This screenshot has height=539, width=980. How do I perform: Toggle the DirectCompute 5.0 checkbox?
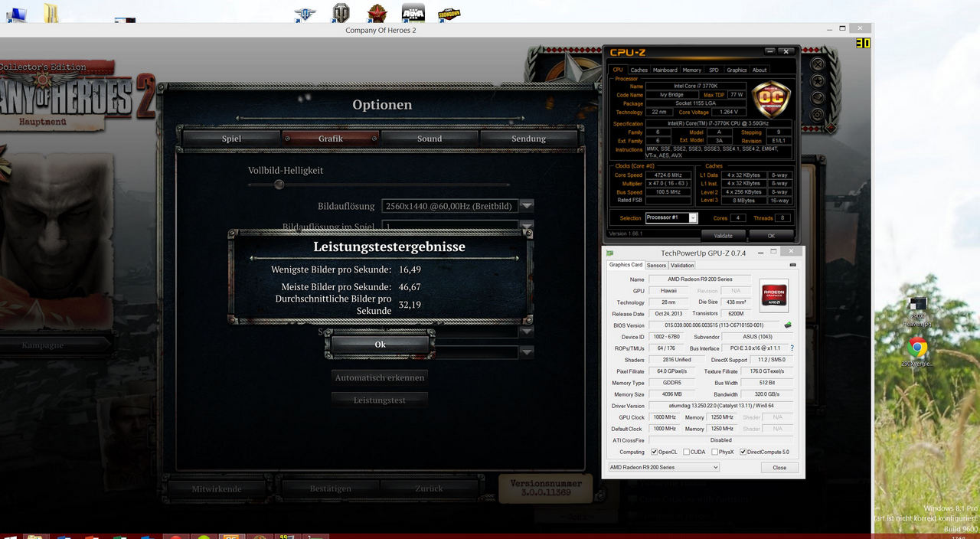point(743,452)
